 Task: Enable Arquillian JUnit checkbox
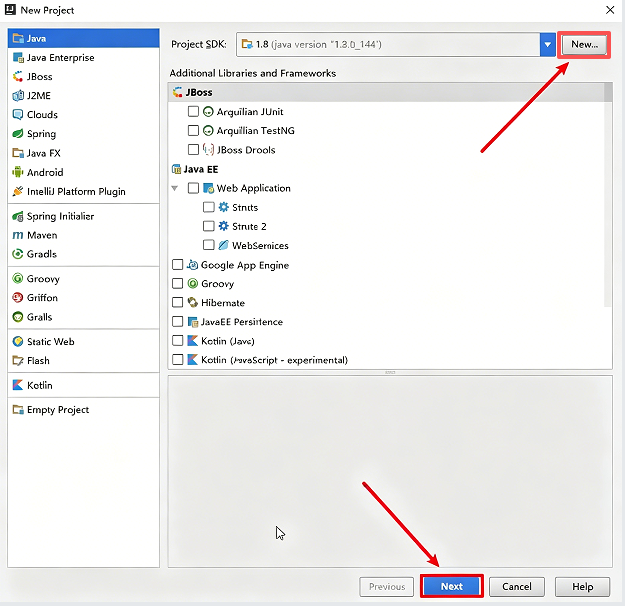(193, 111)
